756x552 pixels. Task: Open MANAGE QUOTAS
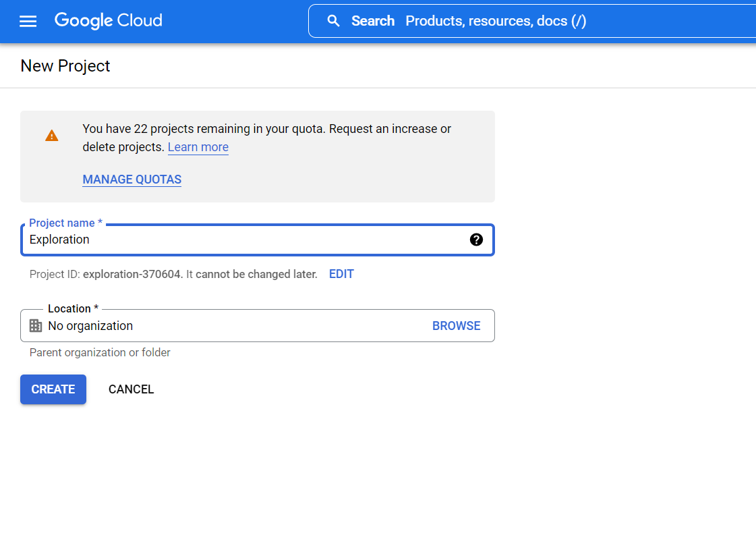[x=132, y=180]
